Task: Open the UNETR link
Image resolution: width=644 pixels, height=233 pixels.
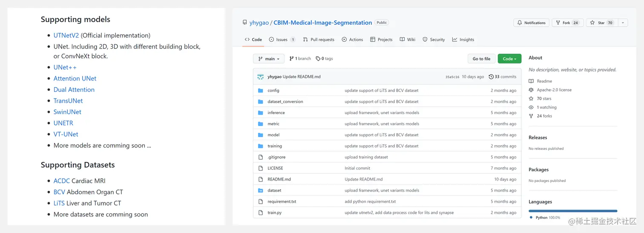Action: [63, 123]
